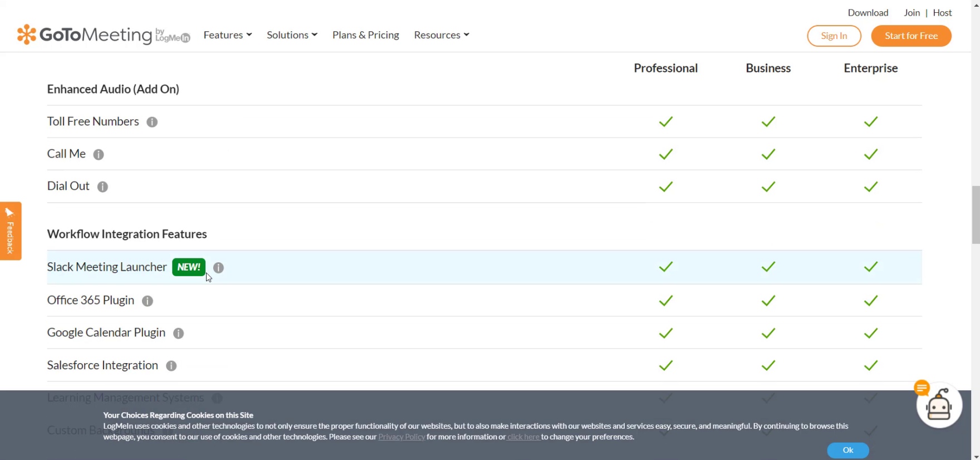The image size is (980, 460).
Task: Open the orange Feedback side tab
Action: 11,231
